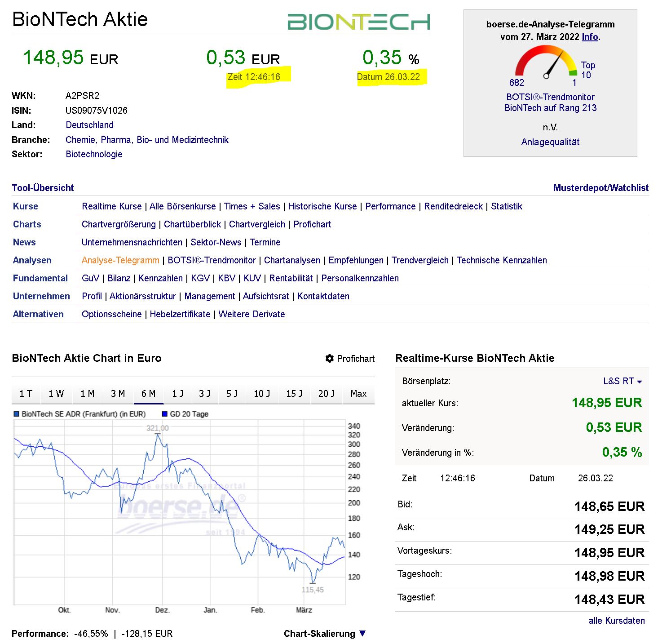The width and height of the screenshot is (671, 644).
Task: Select the 1 J chart period tab
Action: tap(178, 394)
